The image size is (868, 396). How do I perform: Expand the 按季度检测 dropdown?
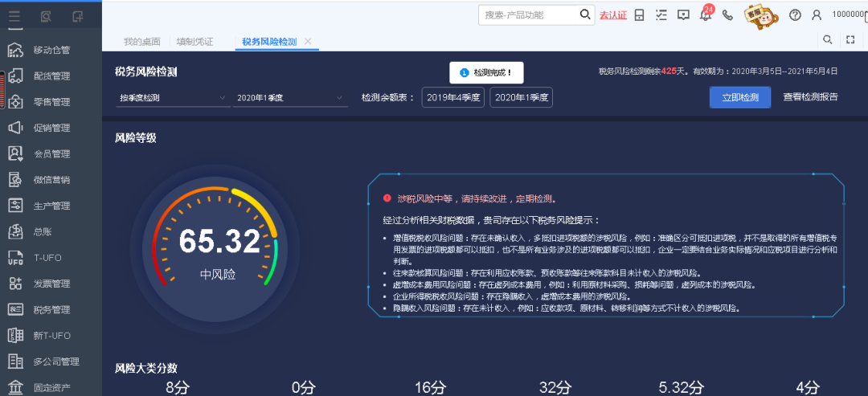172,98
